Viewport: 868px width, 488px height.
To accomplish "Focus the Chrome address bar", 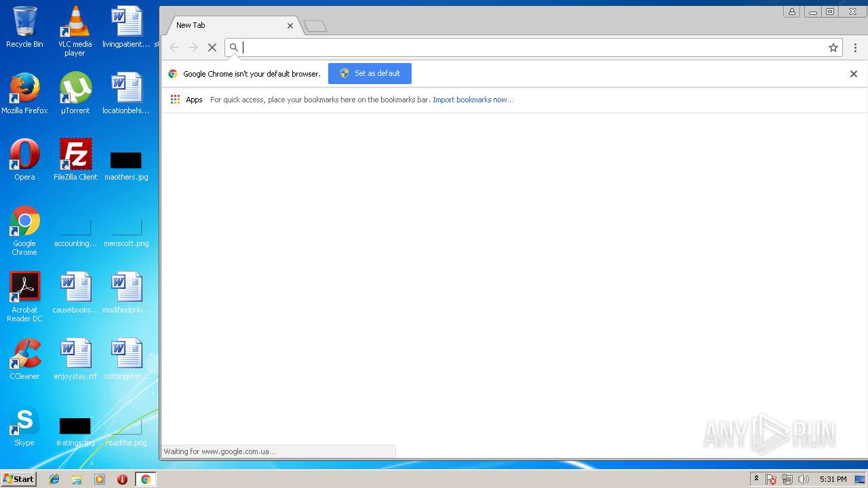I will coord(532,47).
